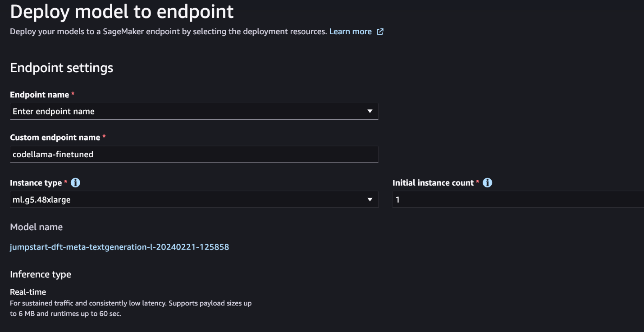Screen dimensions: 644x332
Task: Focus the Initial instance count input
Action: [518, 200]
